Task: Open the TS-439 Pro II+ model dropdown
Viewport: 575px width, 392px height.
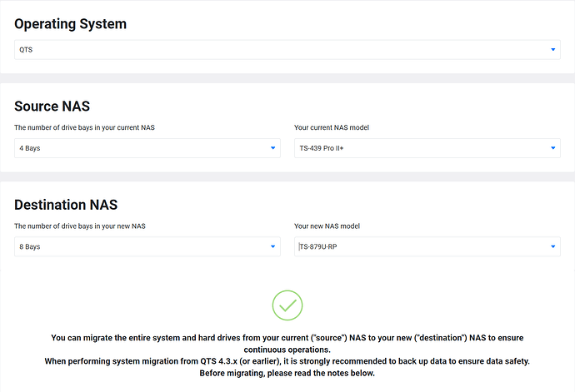Action: point(427,148)
